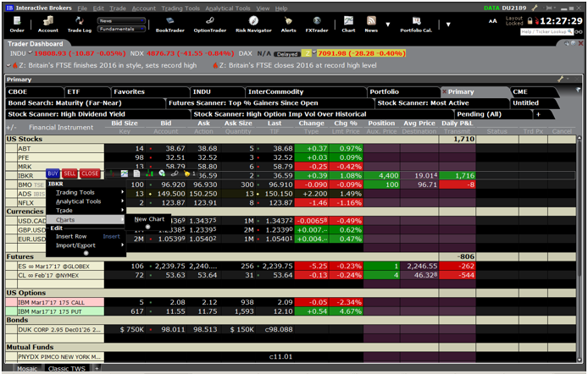The width and height of the screenshot is (588, 374).
Task: Open the Chart toolbar icon
Action: pyautogui.click(x=348, y=25)
